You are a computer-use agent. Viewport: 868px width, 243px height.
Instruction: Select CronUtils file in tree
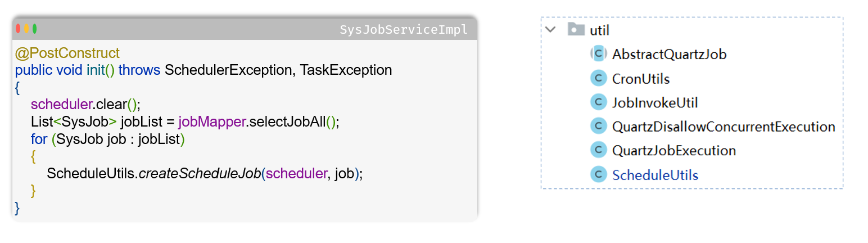pyautogui.click(x=641, y=79)
